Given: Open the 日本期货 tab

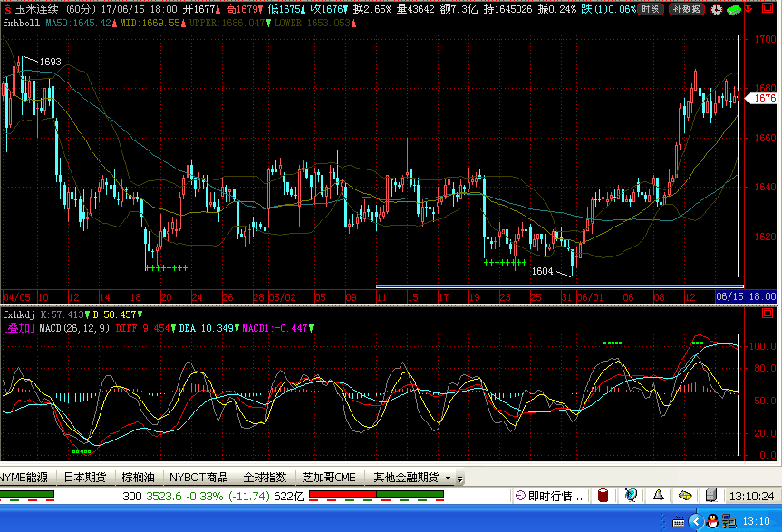Looking at the screenshot, I should (x=83, y=477).
